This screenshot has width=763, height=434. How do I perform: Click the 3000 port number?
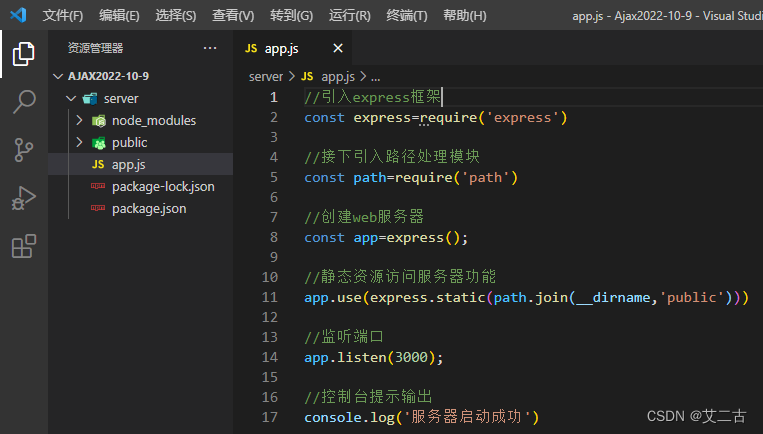(411, 357)
